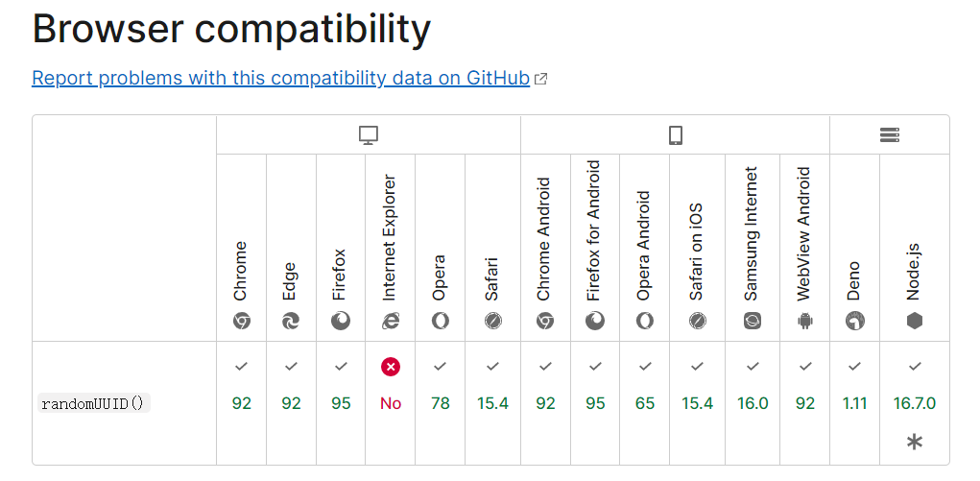Click the Safari 15.4 version cell
This screenshot has width=980, height=481.
point(492,403)
